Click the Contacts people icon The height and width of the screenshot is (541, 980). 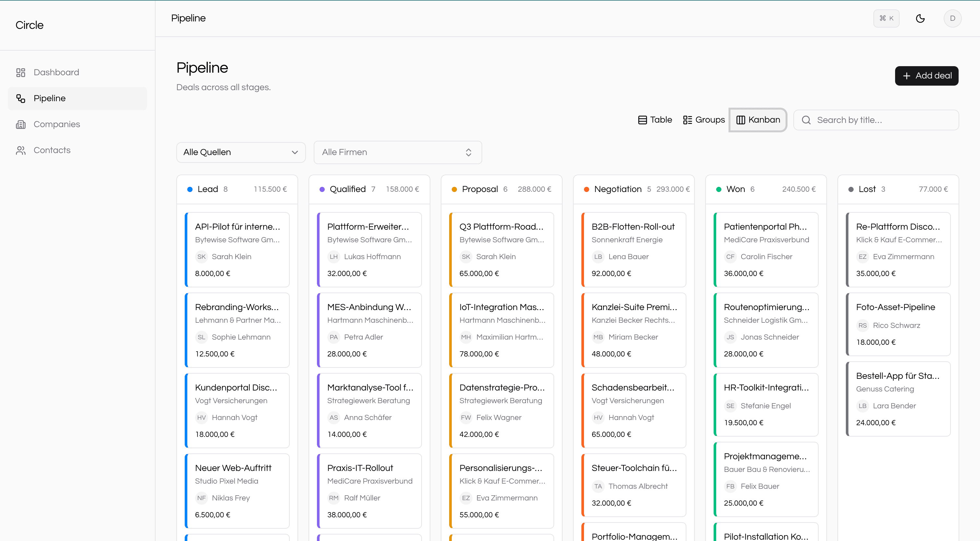(x=20, y=150)
